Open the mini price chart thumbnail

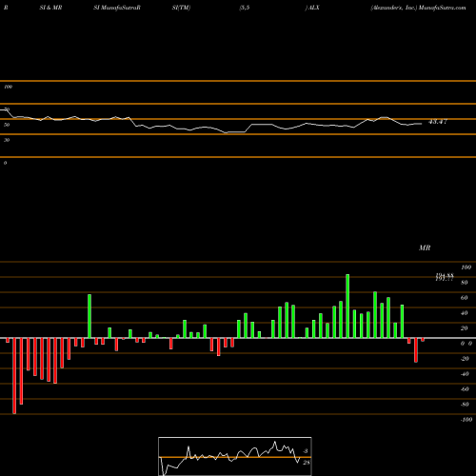(235, 456)
